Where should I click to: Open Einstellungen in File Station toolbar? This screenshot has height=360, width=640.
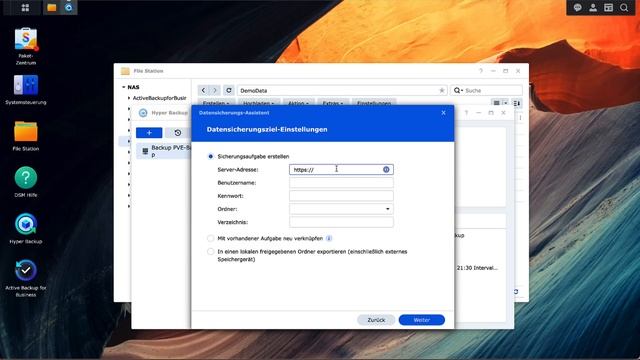(x=374, y=102)
